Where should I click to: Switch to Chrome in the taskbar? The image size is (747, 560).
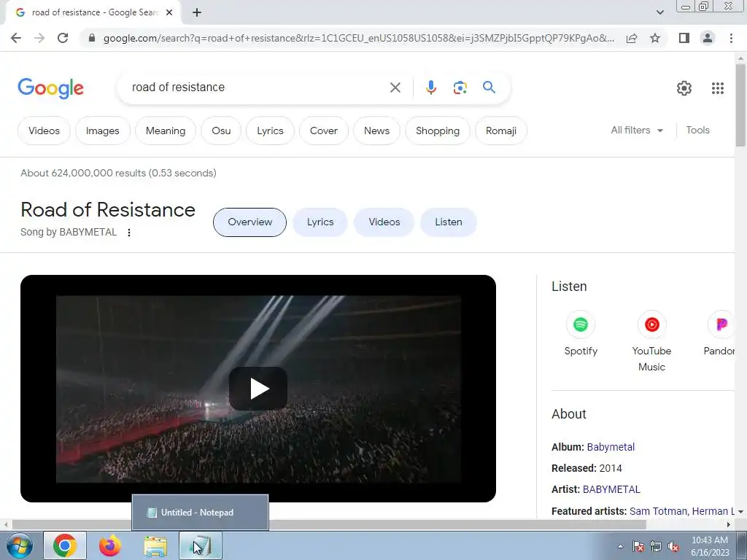pos(65,545)
